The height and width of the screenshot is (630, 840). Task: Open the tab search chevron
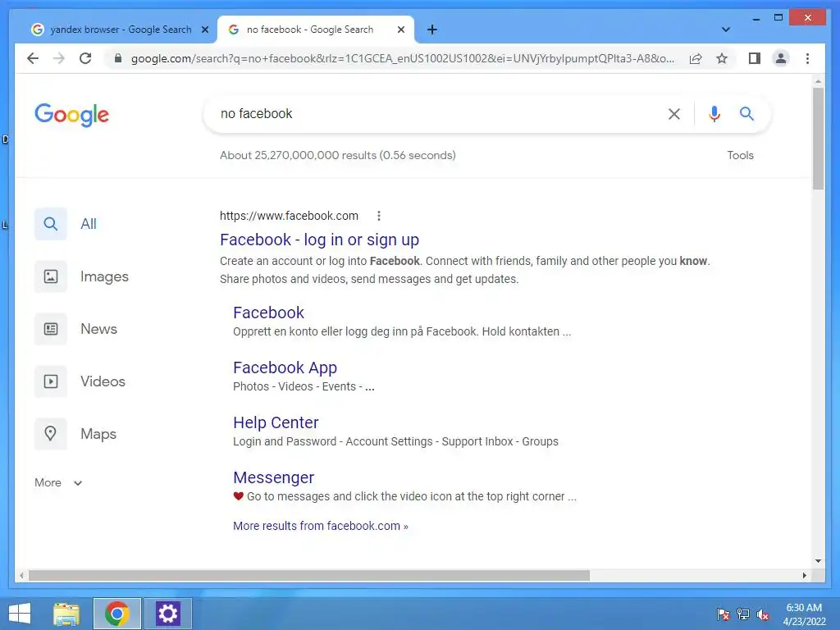(x=726, y=30)
